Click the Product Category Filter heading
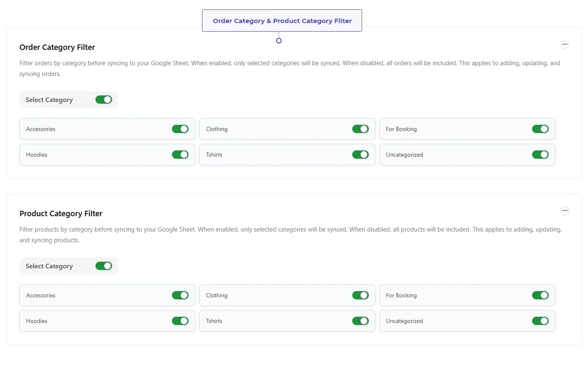This screenshot has width=588, height=382. pyautogui.click(x=61, y=214)
